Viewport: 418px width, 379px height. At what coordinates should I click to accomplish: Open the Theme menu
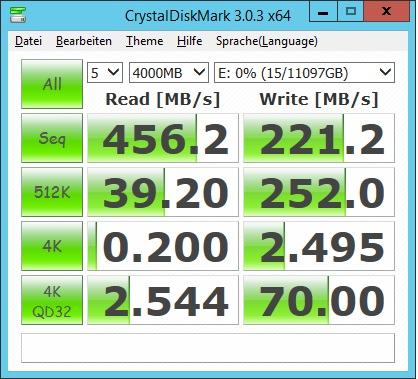pos(145,41)
